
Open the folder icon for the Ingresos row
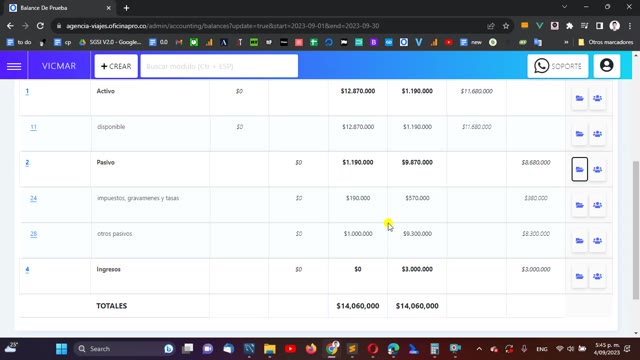[x=580, y=276]
